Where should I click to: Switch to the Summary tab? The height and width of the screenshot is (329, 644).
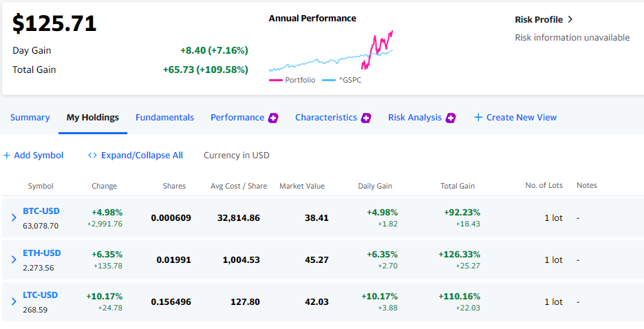30,118
